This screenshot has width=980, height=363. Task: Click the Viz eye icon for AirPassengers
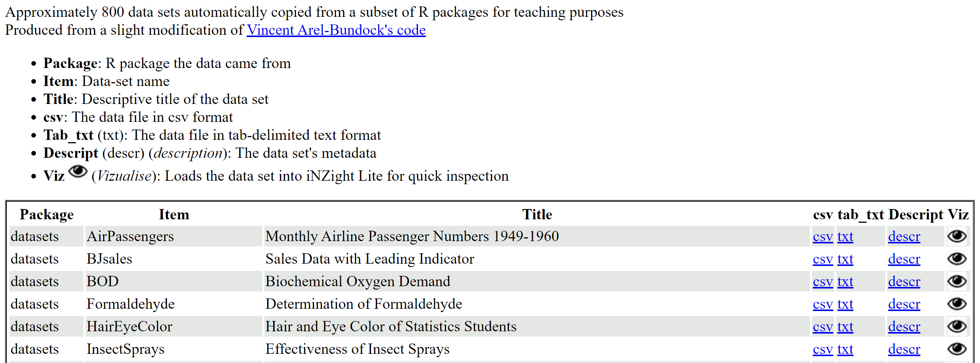(957, 236)
